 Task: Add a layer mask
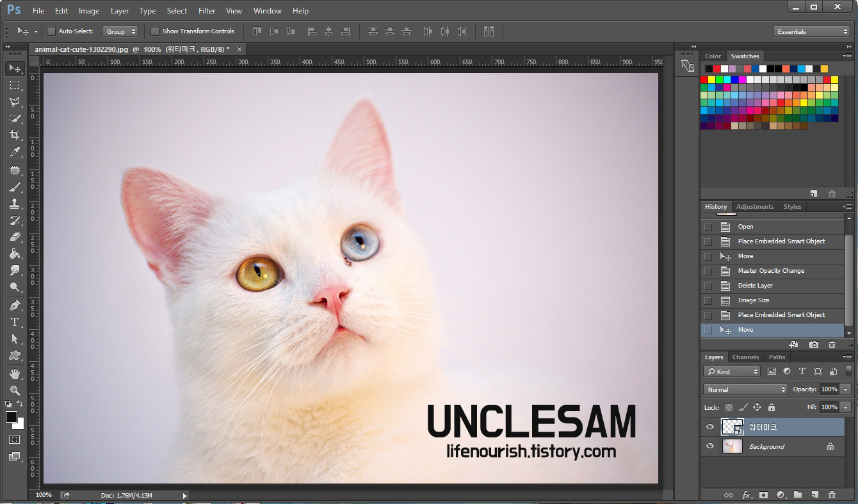pyautogui.click(x=763, y=495)
